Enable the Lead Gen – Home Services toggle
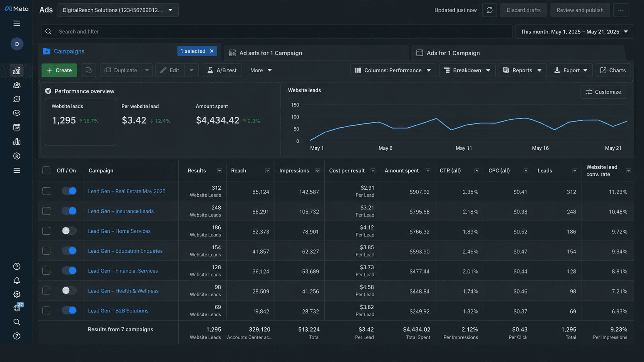This screenshot has width=644, height=362. point(69,231)
